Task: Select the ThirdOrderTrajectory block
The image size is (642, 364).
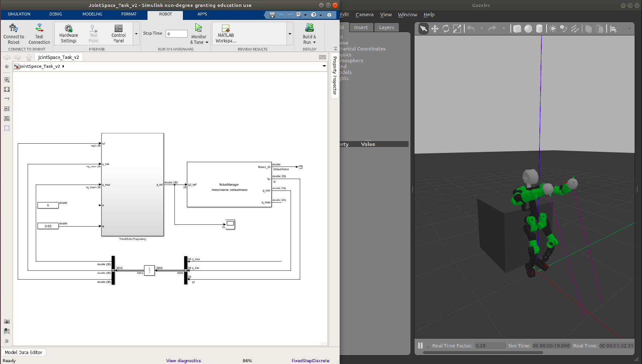Action: point(132,184)
